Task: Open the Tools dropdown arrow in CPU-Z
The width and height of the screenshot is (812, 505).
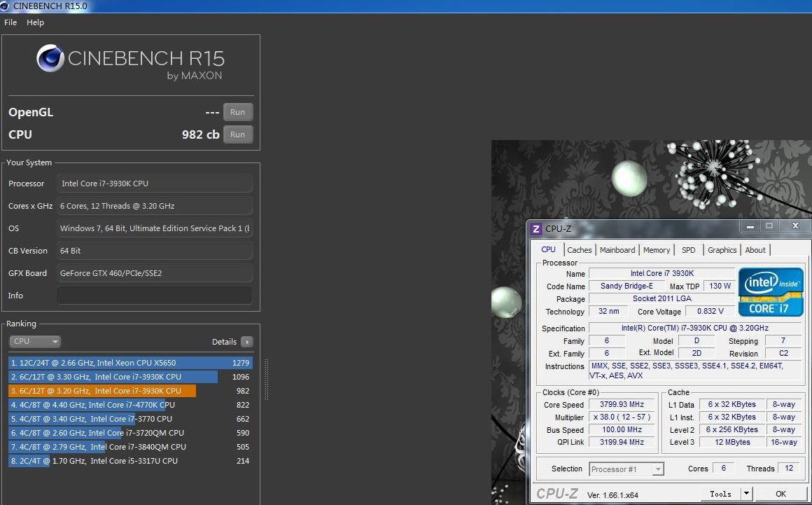Action: click(746, 494)
